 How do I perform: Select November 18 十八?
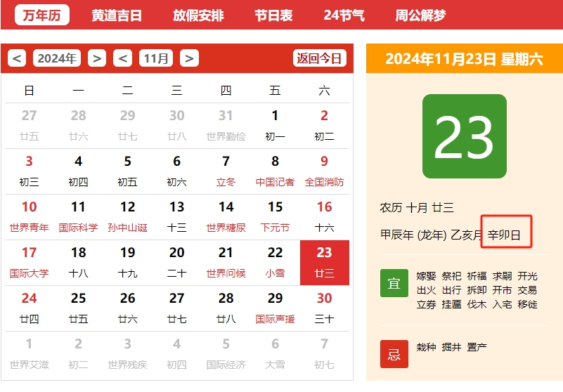point(78,263)
